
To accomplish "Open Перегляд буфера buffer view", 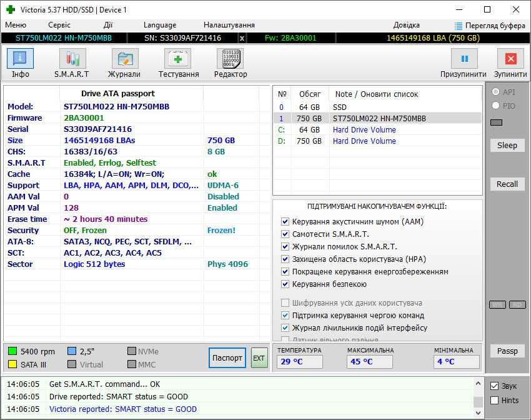I will pyautogui.click(x=490, y=26).
